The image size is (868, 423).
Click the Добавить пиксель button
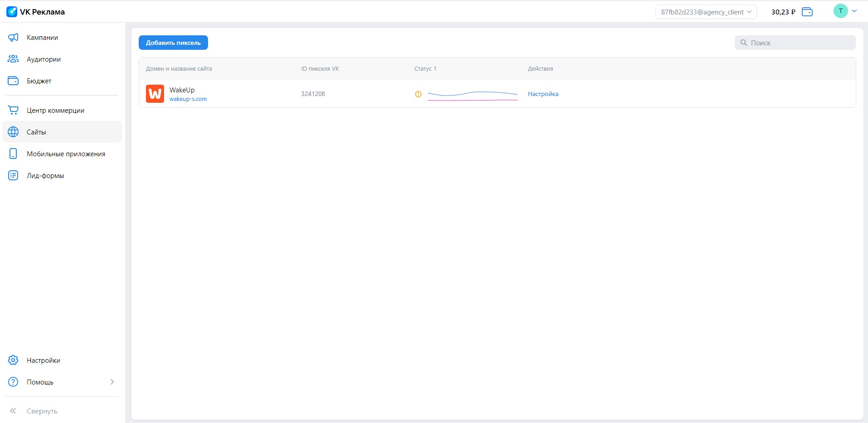(173, 43)
